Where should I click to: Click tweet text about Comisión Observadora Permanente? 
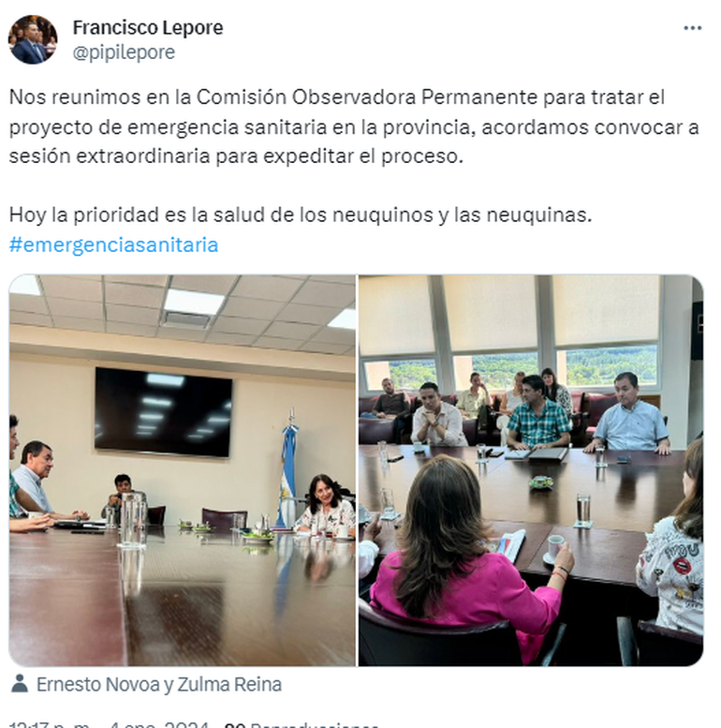[x=354, y=126]
